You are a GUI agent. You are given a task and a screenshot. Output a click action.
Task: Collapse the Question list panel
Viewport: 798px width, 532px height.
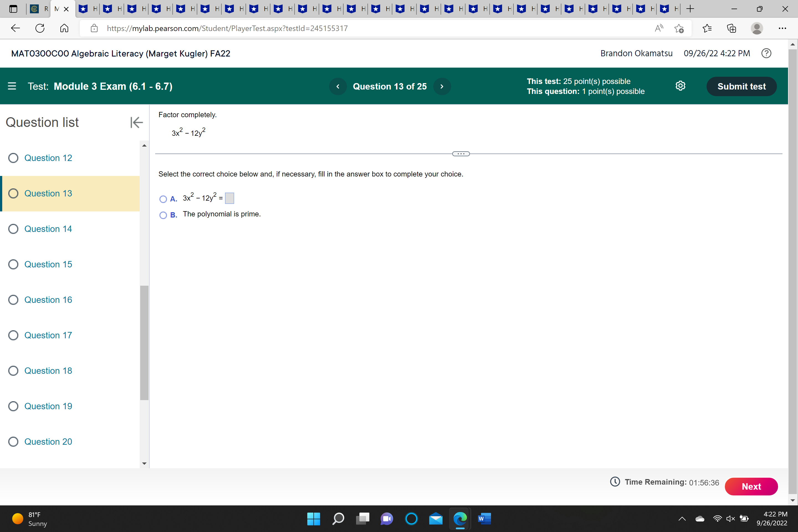pos(136,122)
